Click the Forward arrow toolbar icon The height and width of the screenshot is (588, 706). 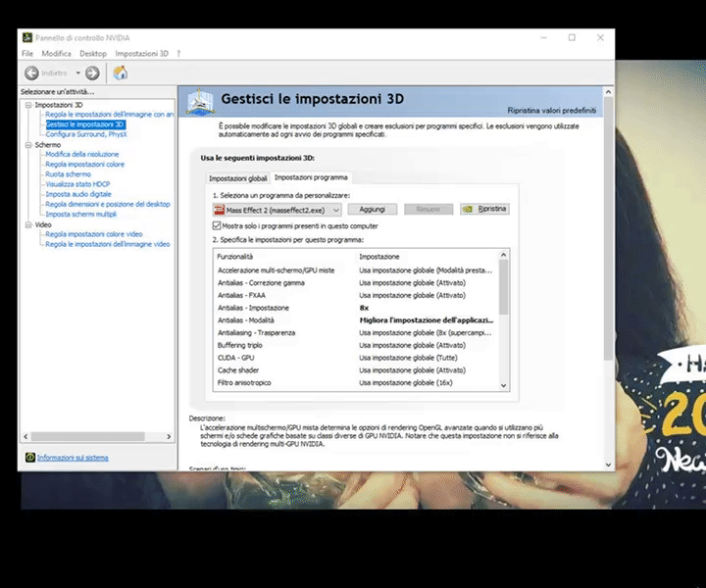coord(92,73)
